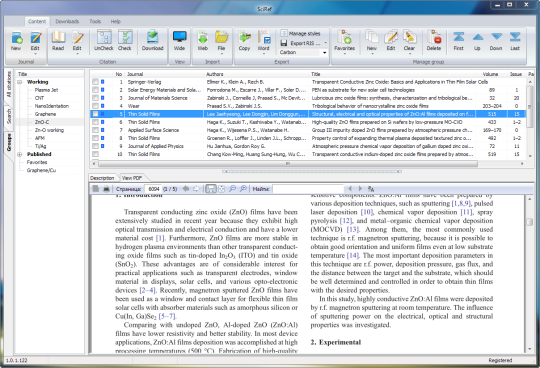Click the Copy export icon
This screenshot has width=540, height=368.
[245, 37]
